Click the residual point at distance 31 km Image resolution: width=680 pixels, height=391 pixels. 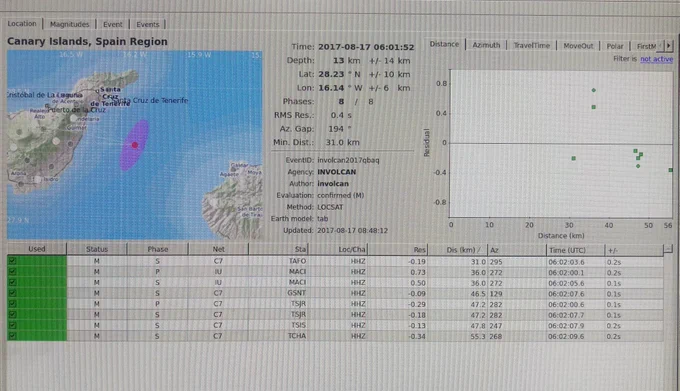(x=574, y=159)
